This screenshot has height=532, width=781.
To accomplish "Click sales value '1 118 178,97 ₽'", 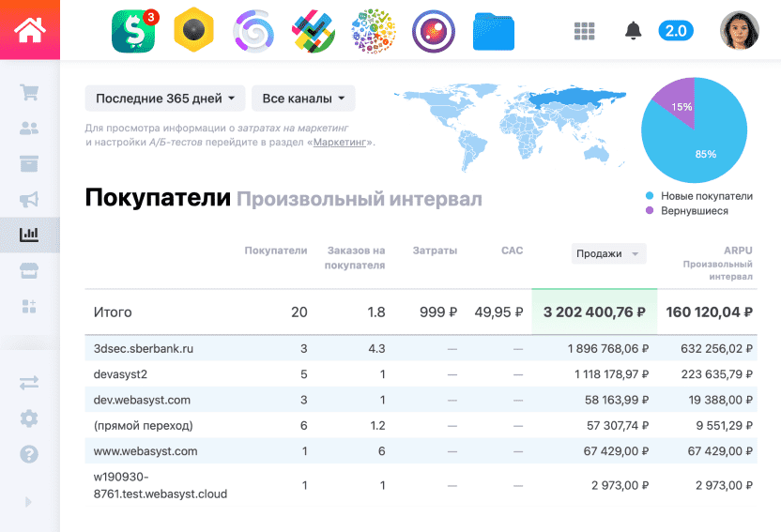I will 612,374.
